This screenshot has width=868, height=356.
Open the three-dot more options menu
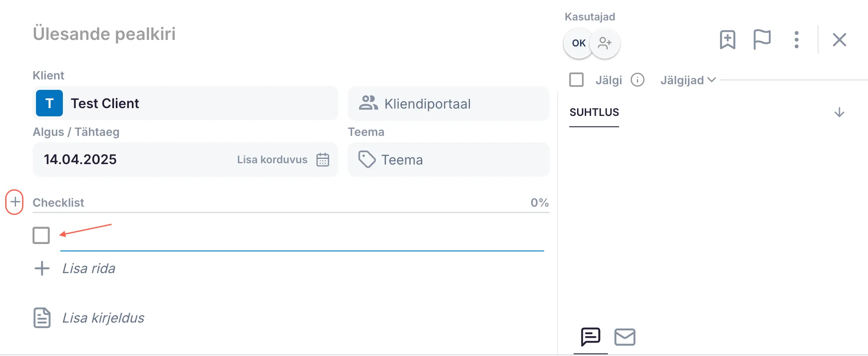click(796, 40)
